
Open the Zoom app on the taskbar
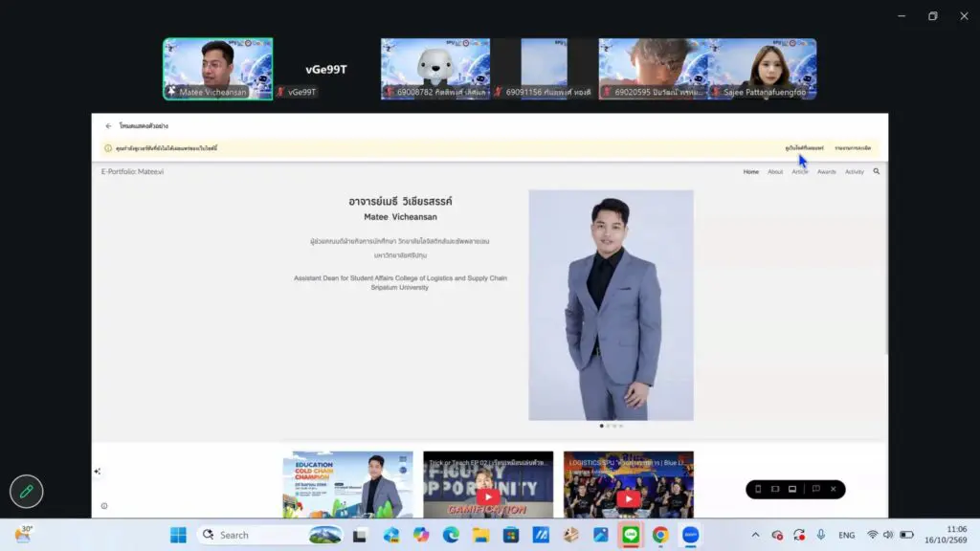click(691, 535)
